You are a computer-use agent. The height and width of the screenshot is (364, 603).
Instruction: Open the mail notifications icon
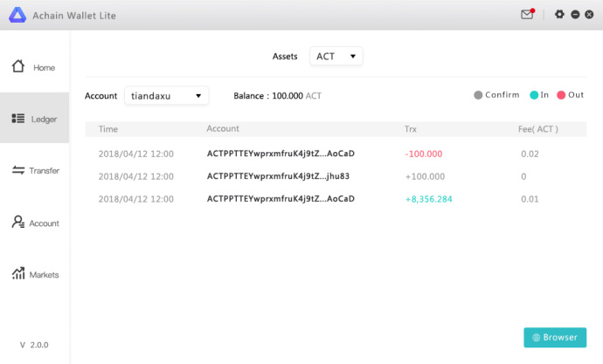[x=527, y=14]
